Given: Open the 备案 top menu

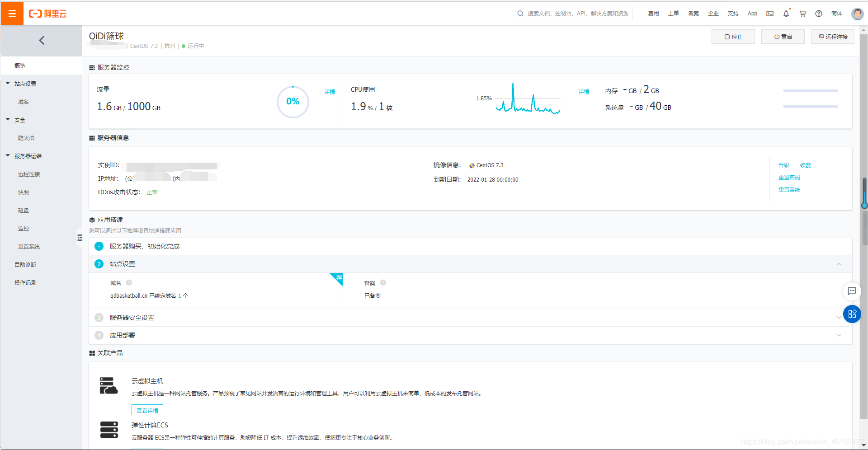Looking at the screenshot, I should pos(693,14).
